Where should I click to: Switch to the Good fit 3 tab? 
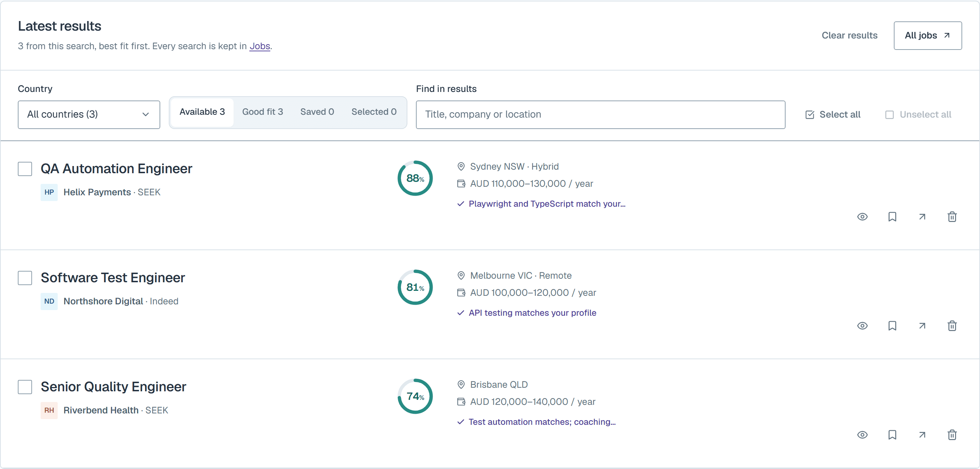[262, 112]
